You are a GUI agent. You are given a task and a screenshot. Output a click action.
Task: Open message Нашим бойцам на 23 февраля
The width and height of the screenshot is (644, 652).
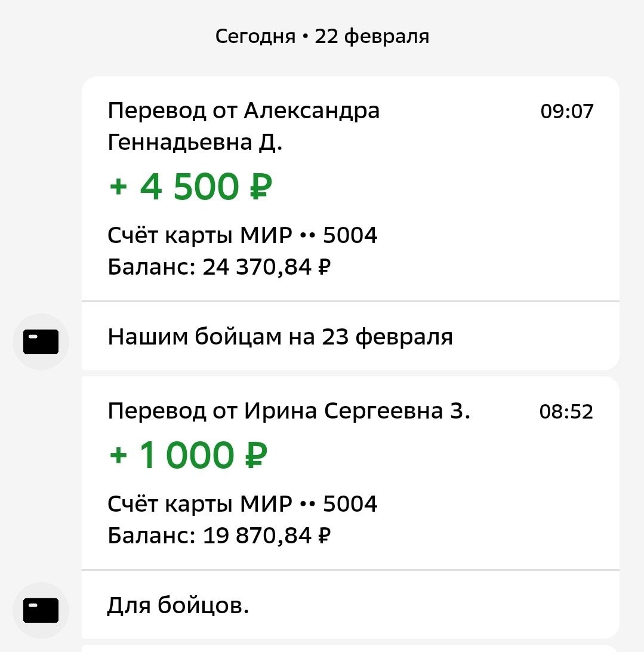pyautogui.click(x=280, y=337)
